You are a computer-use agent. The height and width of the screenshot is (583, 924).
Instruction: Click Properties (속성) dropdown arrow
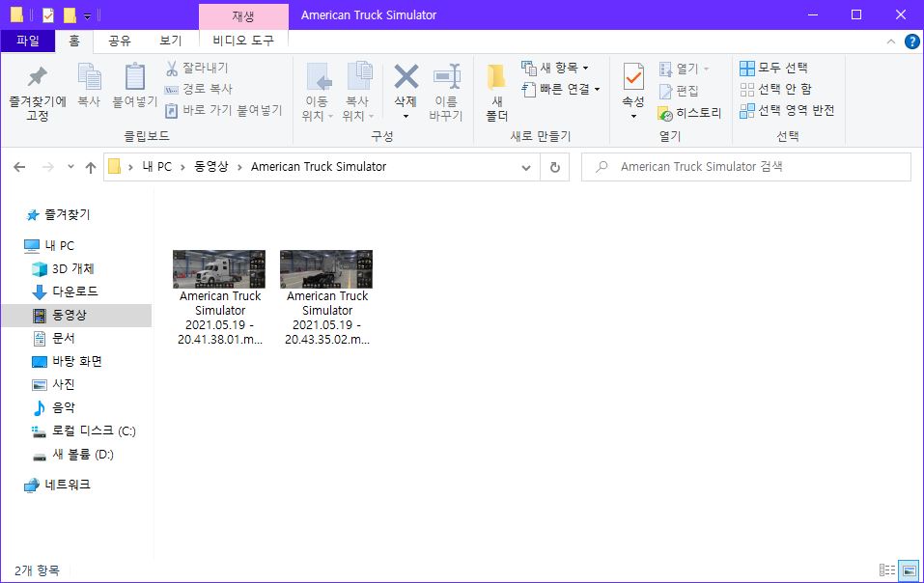(633, 116)
